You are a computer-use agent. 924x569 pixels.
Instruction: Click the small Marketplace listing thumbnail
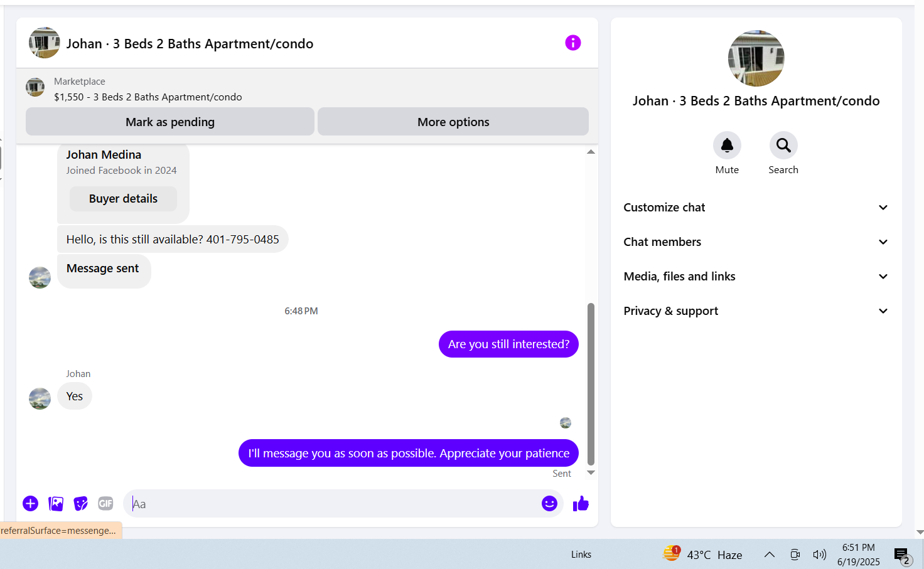click(x=35, y=87)
